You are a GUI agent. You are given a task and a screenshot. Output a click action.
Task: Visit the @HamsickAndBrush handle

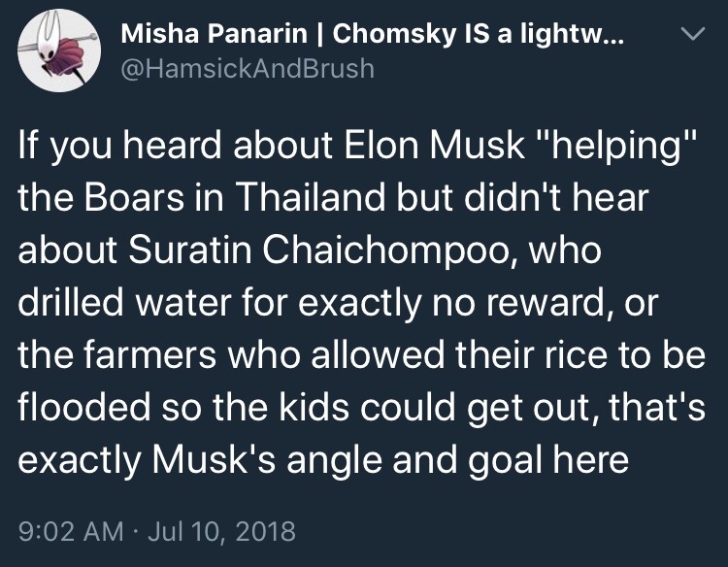247,69
